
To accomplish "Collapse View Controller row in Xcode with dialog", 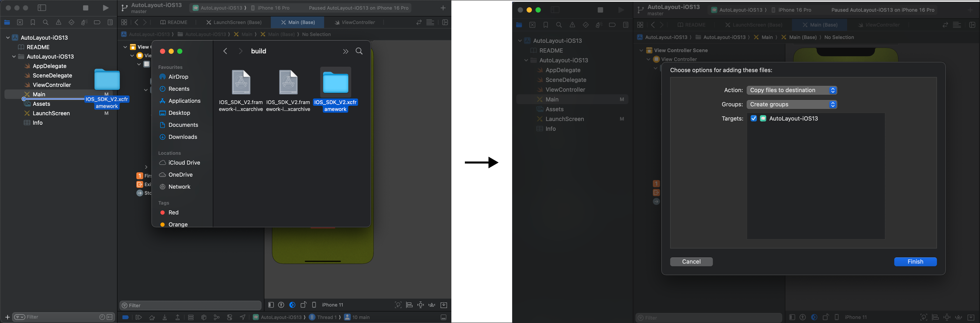I will point(648,59).
